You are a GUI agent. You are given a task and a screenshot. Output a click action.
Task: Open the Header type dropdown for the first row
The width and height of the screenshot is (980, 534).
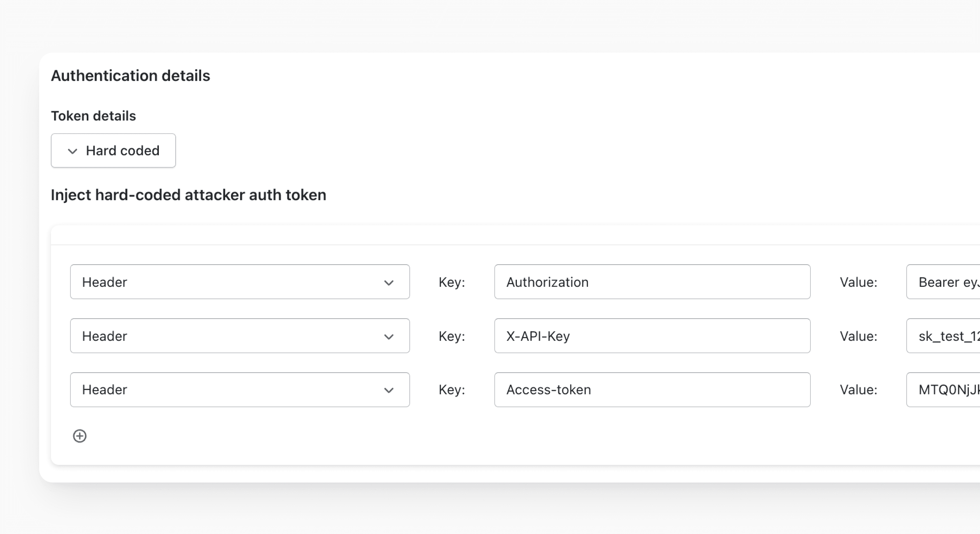point(240,282)
